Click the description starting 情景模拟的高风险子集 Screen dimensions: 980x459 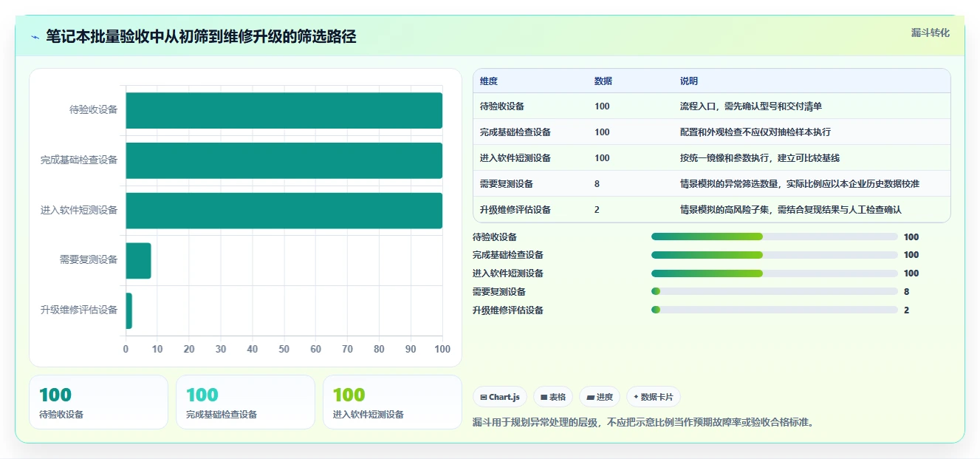click(791, 210)
